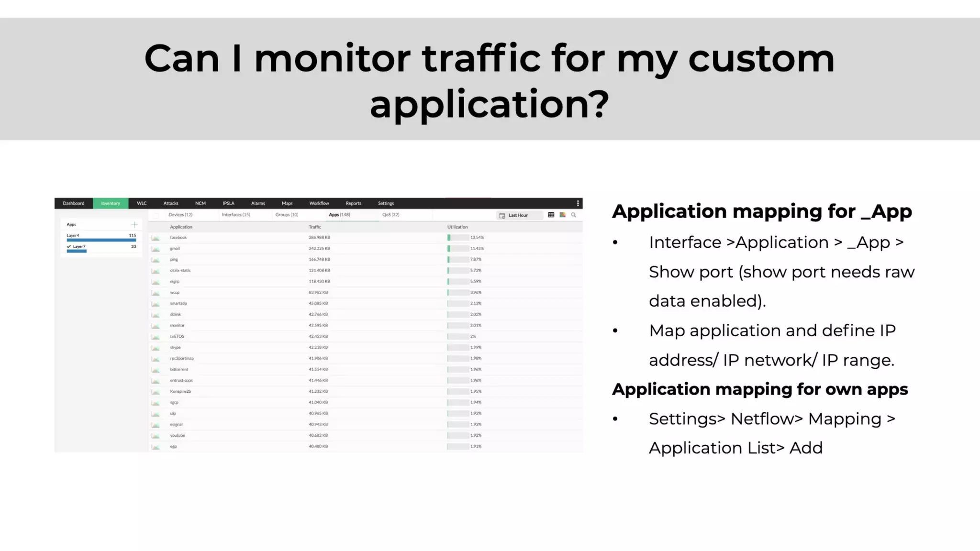Click the facebook application name
The height and width of the screenshot is (551, 980).
tap(178, 238)
